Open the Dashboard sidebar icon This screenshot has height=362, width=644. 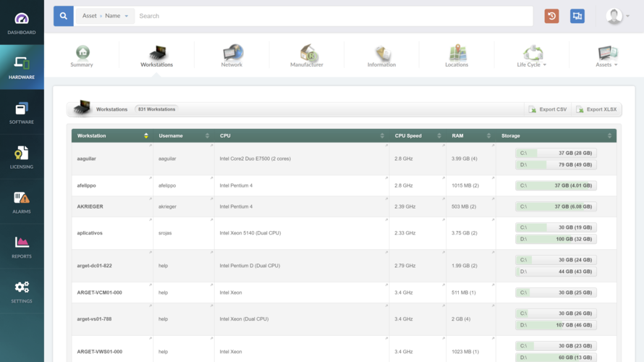click(22, 23)
